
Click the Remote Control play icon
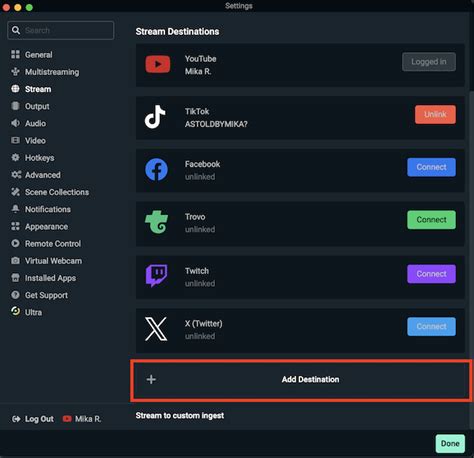(15, 243)
